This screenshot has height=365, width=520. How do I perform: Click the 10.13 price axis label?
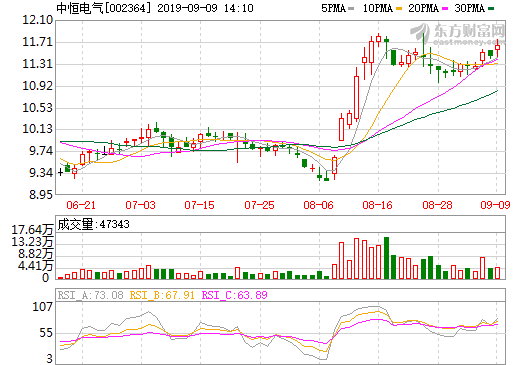coord(38,129)
